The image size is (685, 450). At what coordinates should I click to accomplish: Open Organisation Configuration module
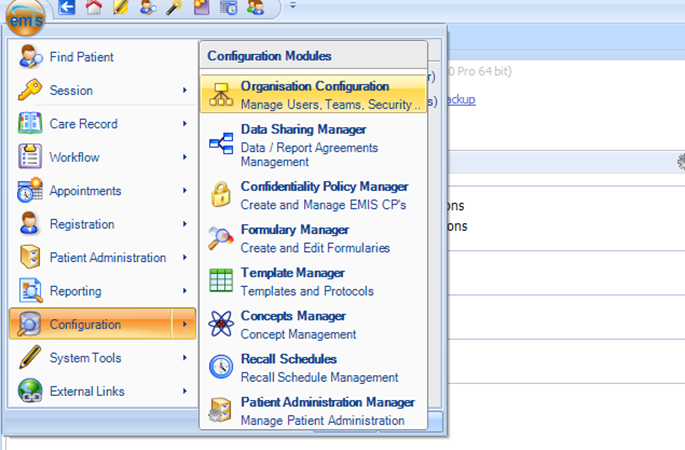pos(314,95)
